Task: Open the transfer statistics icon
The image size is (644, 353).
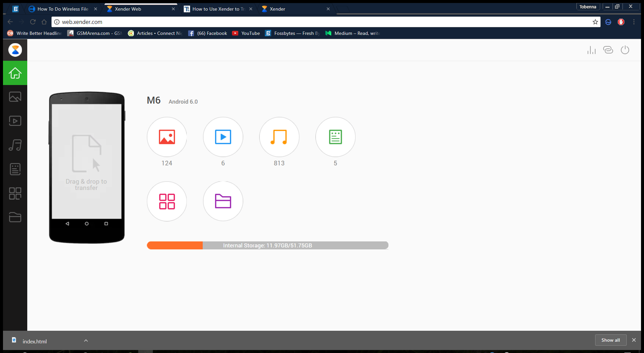Action: tap(591, 50)
